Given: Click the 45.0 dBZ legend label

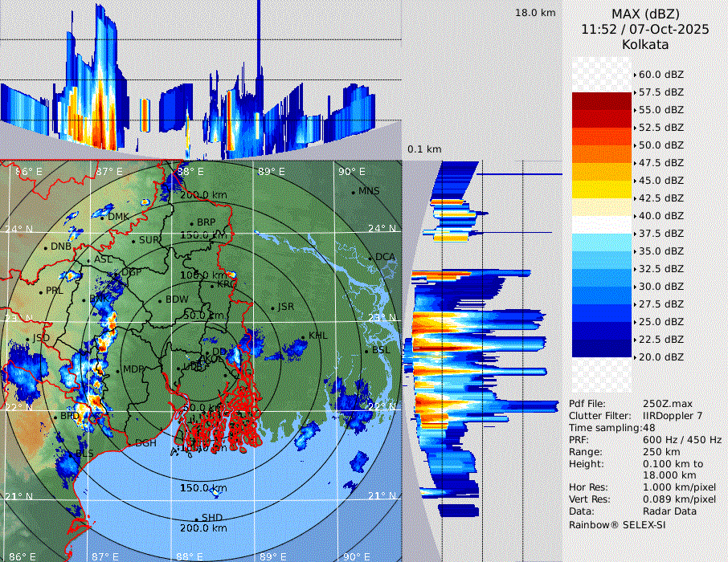Looking at the screenshot, I should (x=661, y=180).
